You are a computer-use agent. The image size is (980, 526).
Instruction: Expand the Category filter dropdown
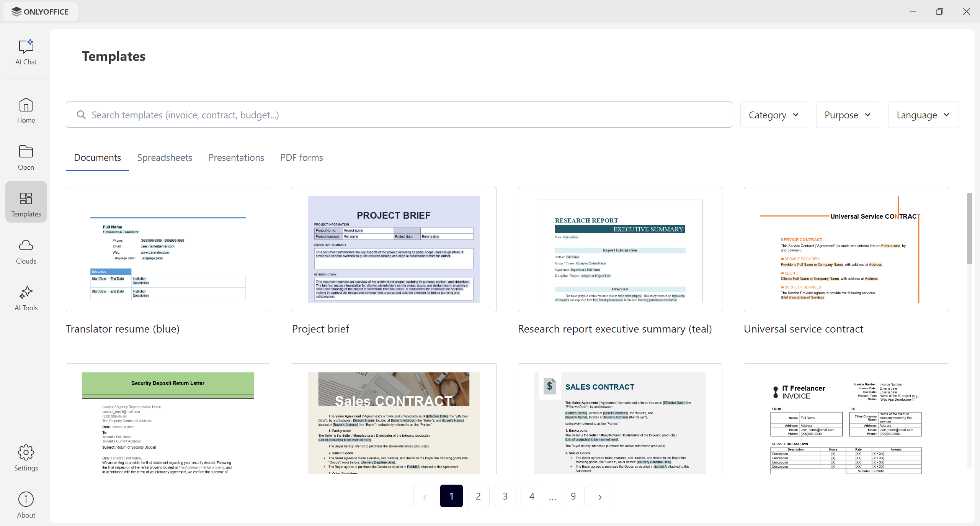[x=774, y=115]
